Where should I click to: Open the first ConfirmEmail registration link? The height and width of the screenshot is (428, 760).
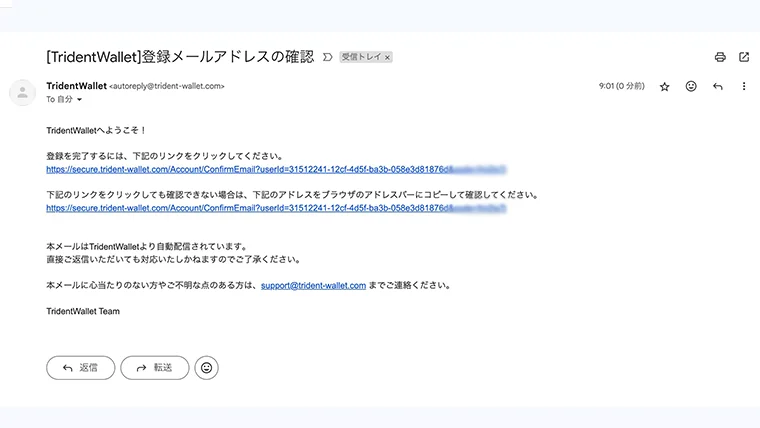click(x=250, y=169)
